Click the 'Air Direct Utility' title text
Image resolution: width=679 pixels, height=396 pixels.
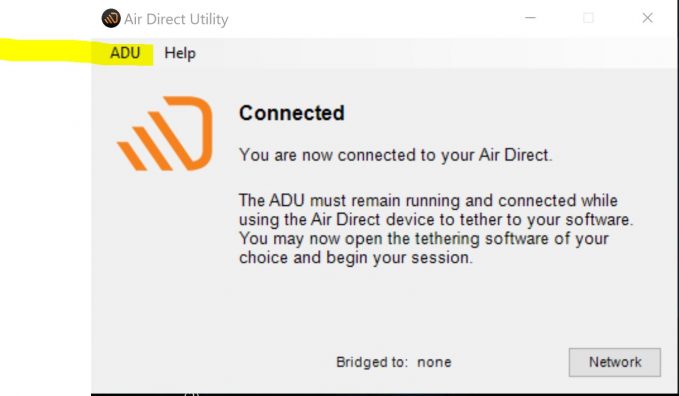pyautogui.click(x=176, y=19)
